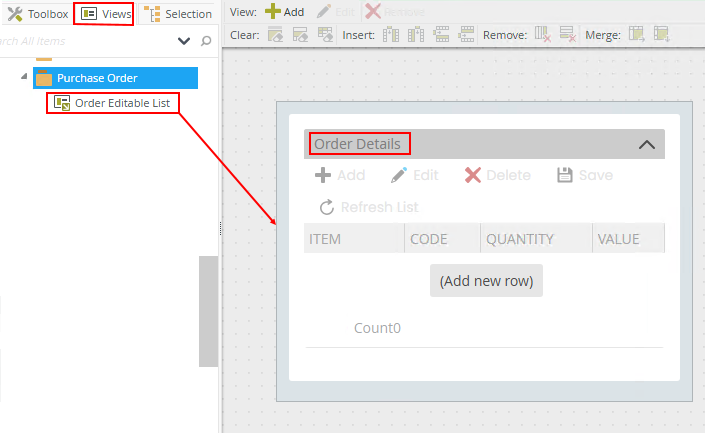Click the second Insert column icon
Image resolution: width=705 pixels, height=433 pixels.
tap(416, 35)
